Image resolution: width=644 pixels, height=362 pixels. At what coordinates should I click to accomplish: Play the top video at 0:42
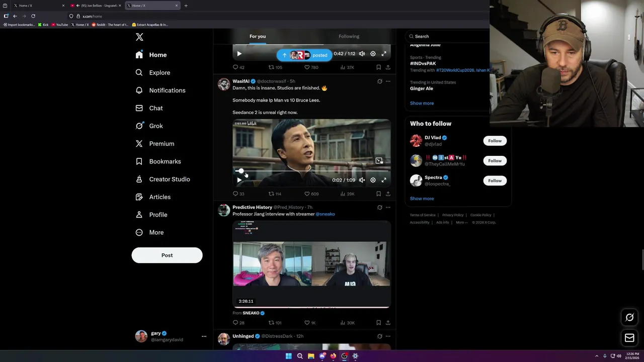pos(239,54)
